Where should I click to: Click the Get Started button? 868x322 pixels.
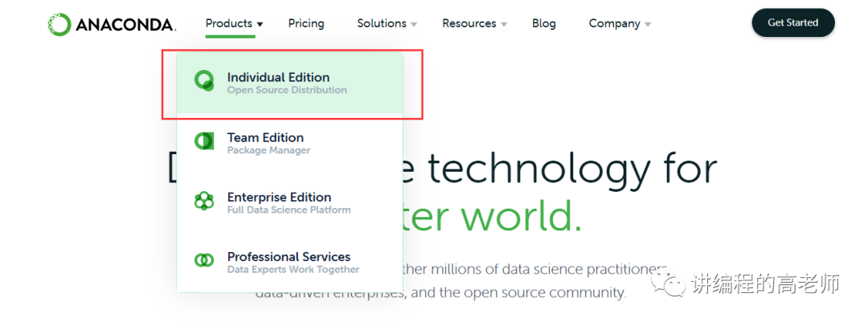(792, 22)
